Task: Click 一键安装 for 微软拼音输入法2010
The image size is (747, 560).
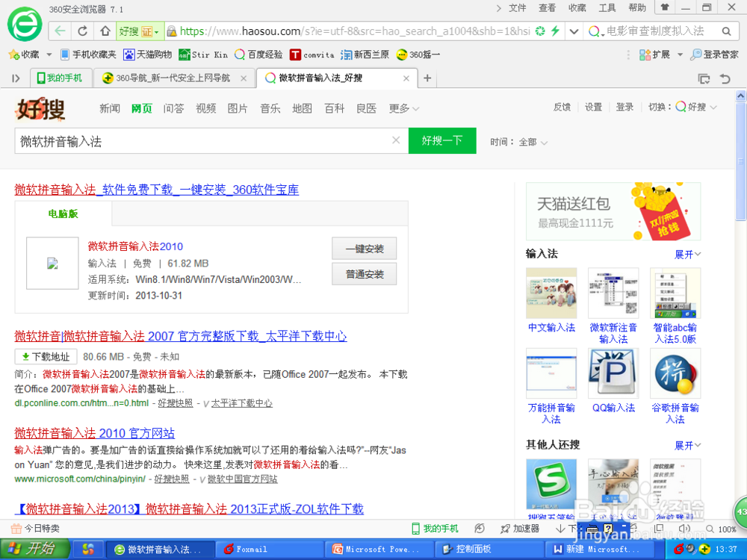Action: pyautogui.click(x=364, y=249)
